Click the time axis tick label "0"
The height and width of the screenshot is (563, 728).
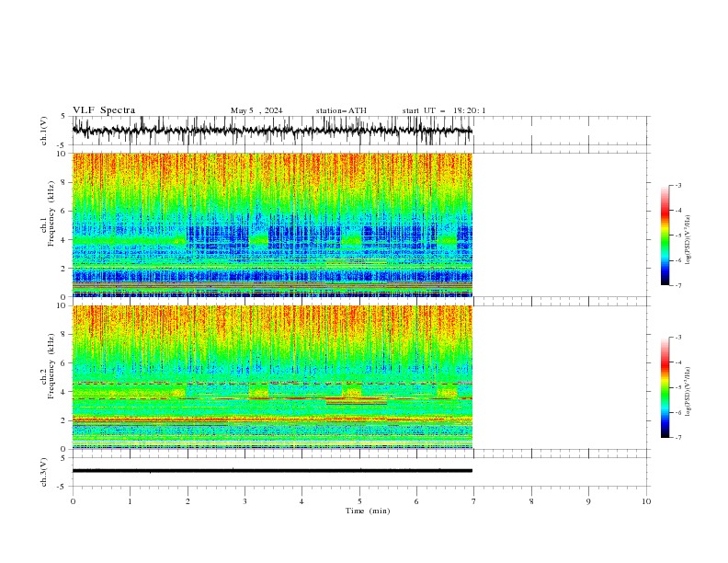click(x=73, y=501)
